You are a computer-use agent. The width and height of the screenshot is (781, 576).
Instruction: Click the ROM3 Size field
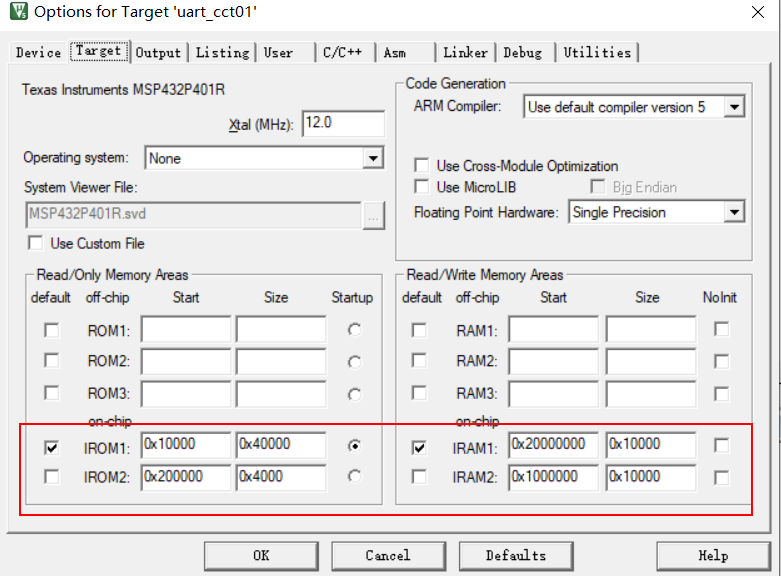tap(281, 394)
